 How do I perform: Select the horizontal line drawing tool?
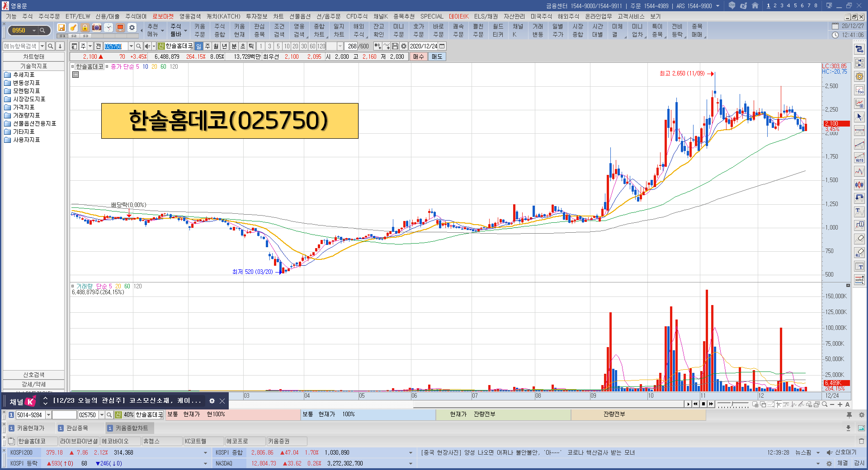tap(859, 131)
